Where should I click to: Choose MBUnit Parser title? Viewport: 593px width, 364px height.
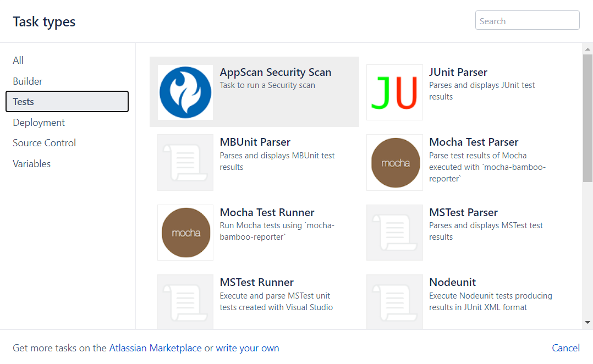pyautogui.click(x=255, y=142)
